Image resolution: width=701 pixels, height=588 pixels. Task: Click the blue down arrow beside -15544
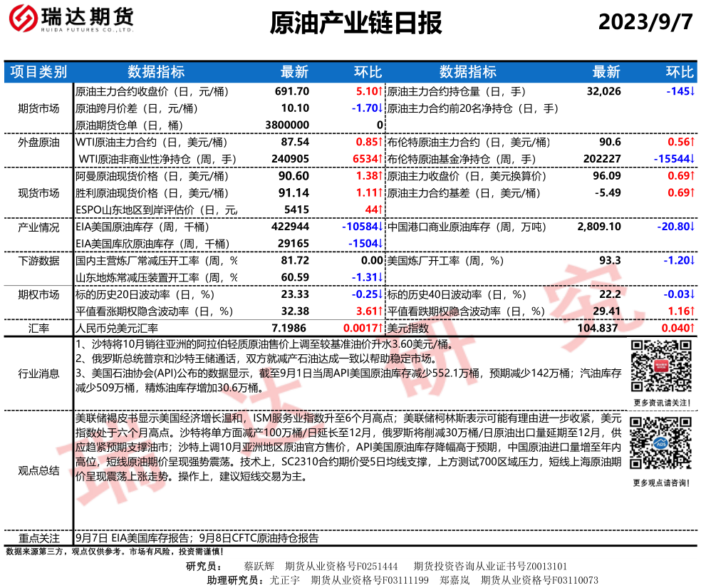[692, 159]
